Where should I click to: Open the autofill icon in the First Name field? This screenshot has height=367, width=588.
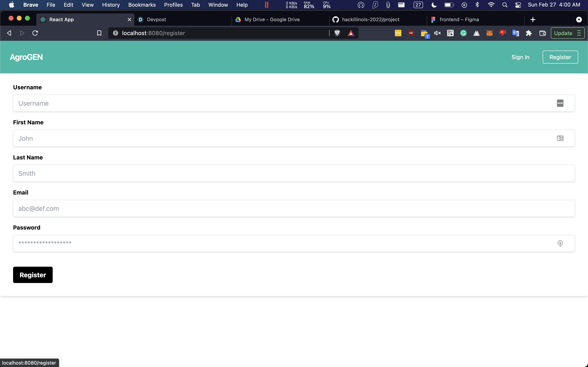[x=560, y=138]
